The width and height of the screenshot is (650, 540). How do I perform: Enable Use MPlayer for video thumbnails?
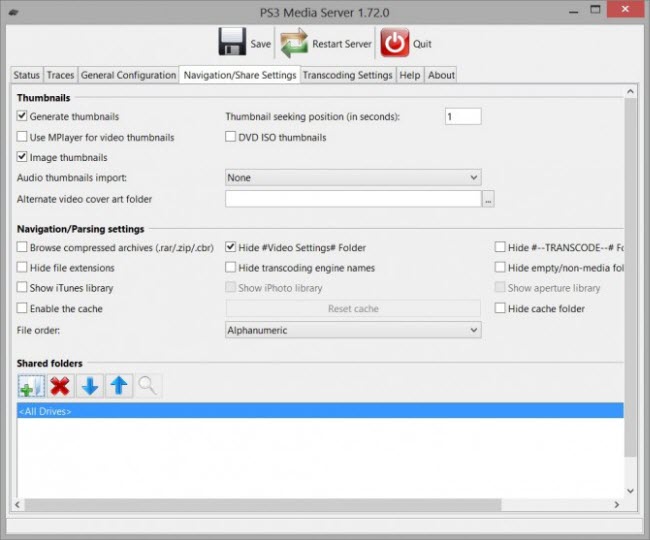click(22, 136)
